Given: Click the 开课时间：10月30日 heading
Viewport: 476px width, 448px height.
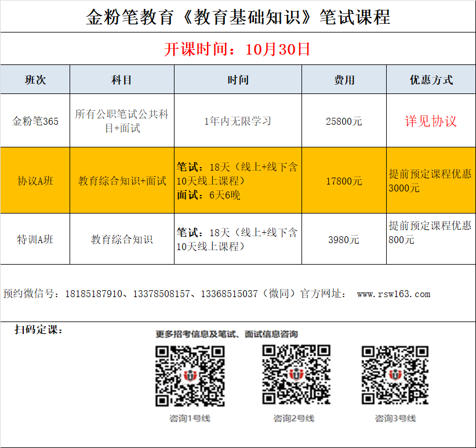Looking at the screenshot, I should [x=238, y=49].
